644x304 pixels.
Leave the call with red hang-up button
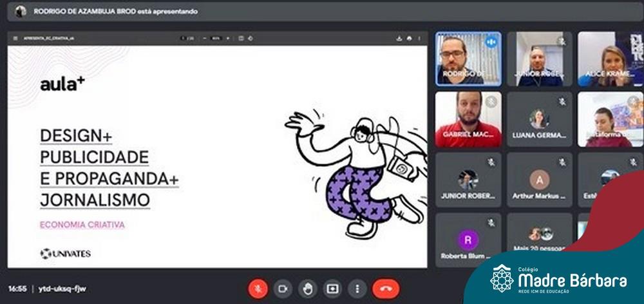tap(386, 289)
